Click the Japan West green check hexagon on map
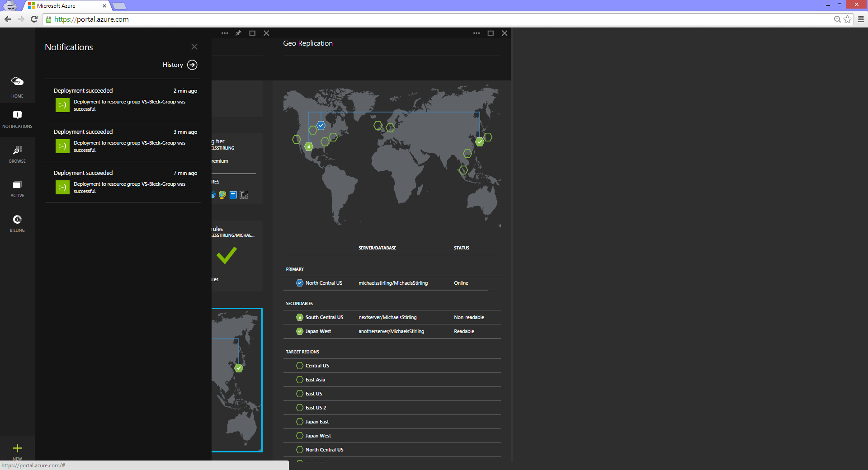The width and height of the screenshot is (868, 470). coord(480,142)
